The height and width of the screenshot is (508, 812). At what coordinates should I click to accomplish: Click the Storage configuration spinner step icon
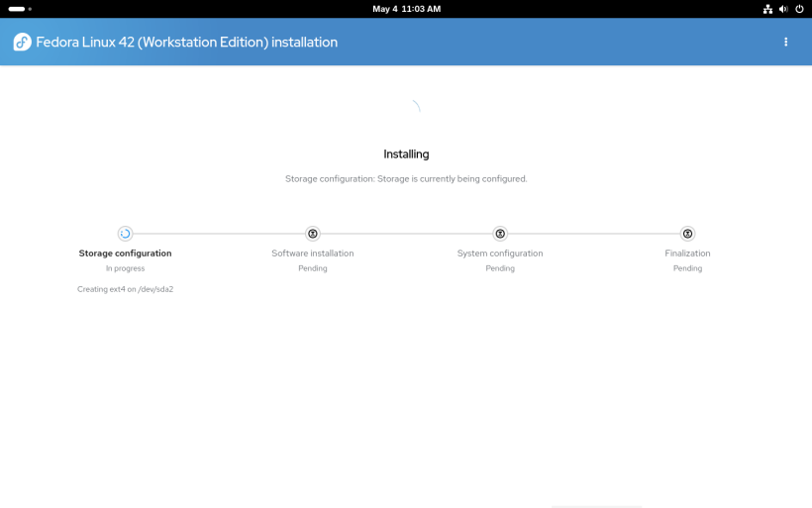tap(125, 234)
